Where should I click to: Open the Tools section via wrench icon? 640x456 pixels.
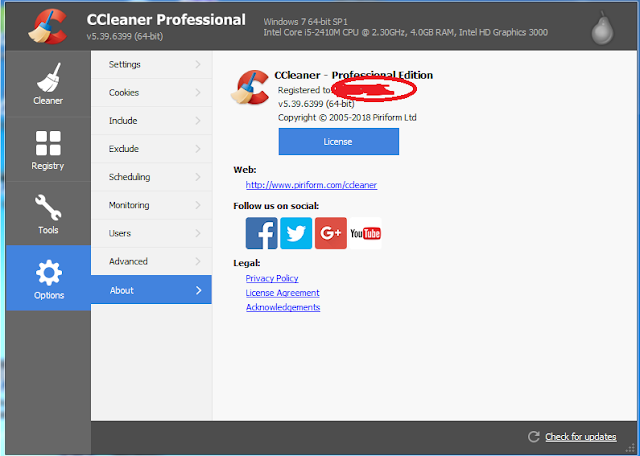(x=48, y=207)
